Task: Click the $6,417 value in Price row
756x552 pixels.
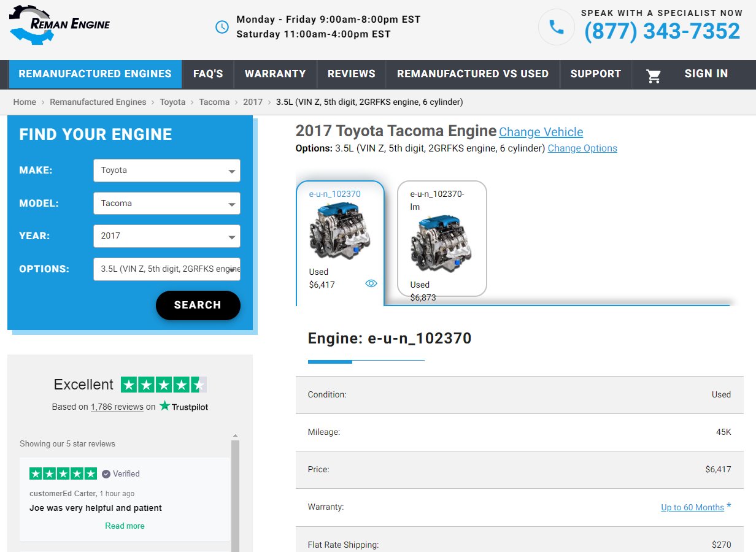Action: click(718, 470)
